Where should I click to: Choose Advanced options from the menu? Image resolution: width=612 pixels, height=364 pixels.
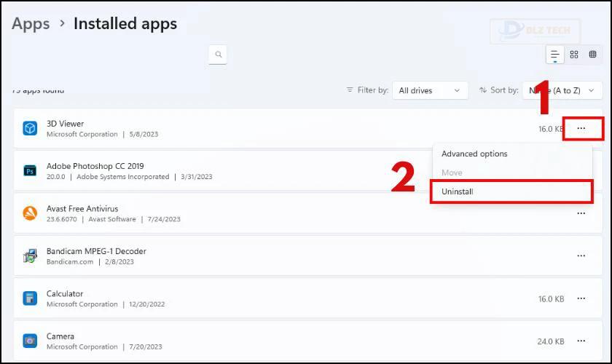(x=474, y=154)
